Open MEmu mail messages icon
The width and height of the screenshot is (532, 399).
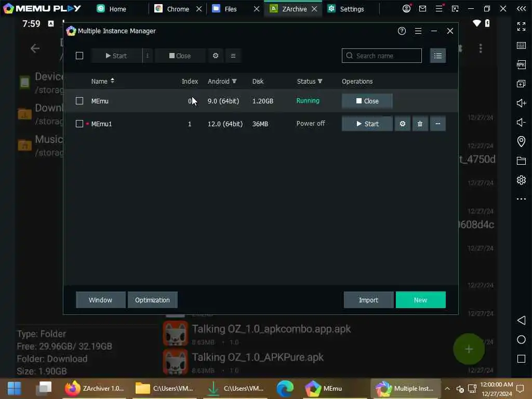pos(422,8)
